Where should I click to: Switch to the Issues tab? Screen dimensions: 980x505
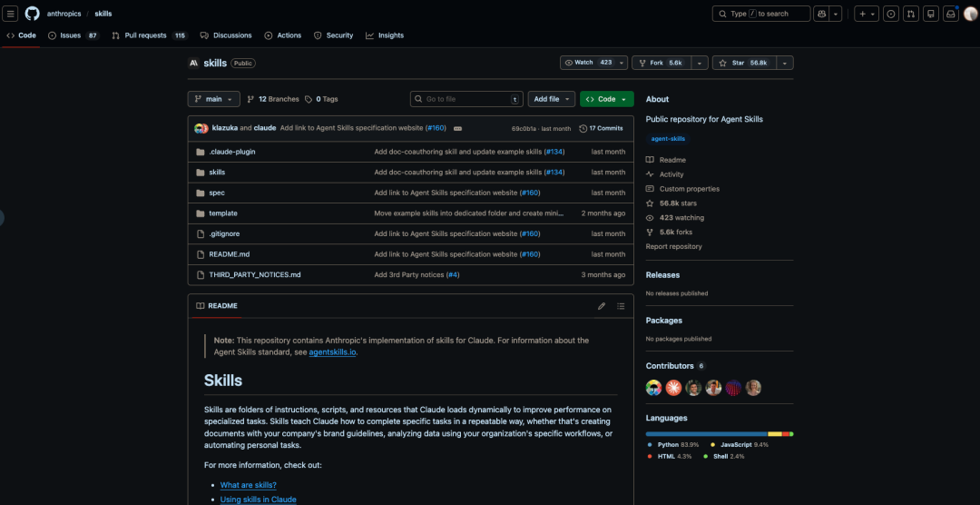(x=73, y=35)
